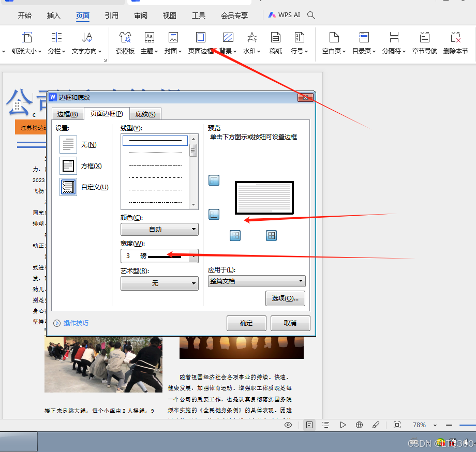
Task: Insert a 空白页 blank page
Action: (334, 43)
